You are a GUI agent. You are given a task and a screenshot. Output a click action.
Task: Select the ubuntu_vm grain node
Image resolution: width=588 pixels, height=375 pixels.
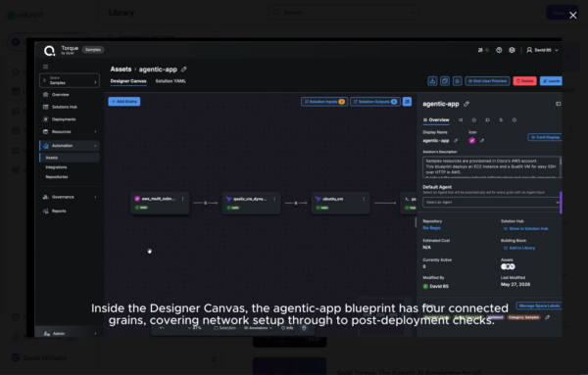340,203
